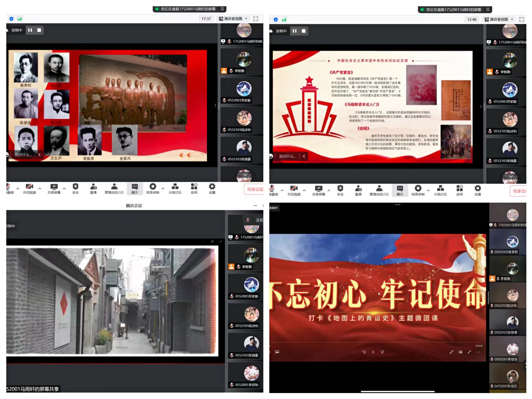Viewport: 532px width, 399px height.
Task: Click 共享屏幕 share screen in top-right toolbar
Action: coord(318,190)
